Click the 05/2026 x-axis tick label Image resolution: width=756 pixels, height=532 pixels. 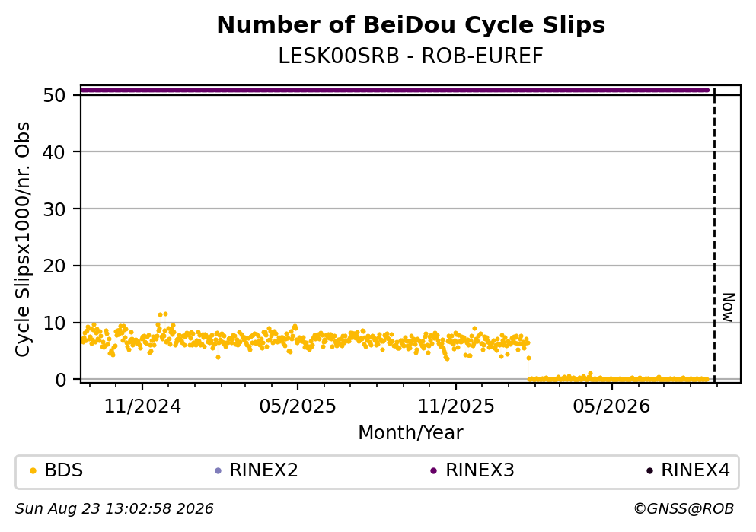coord(611,406)
